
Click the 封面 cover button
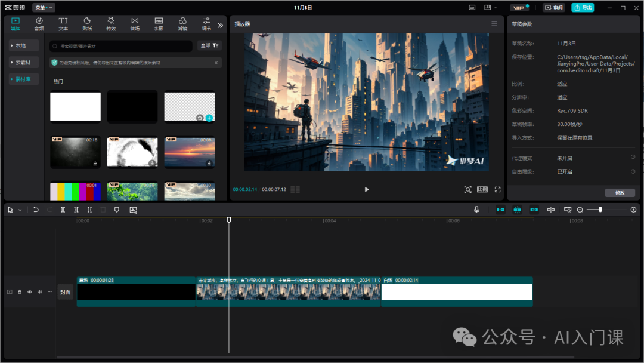(x=66, y=292)
